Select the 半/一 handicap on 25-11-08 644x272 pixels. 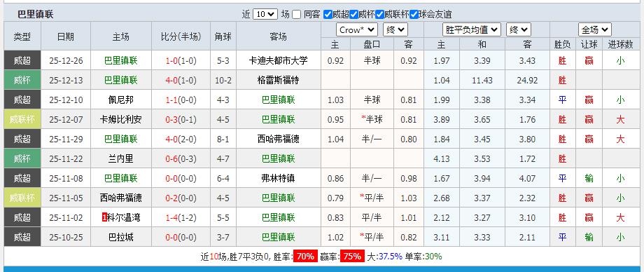372,179
